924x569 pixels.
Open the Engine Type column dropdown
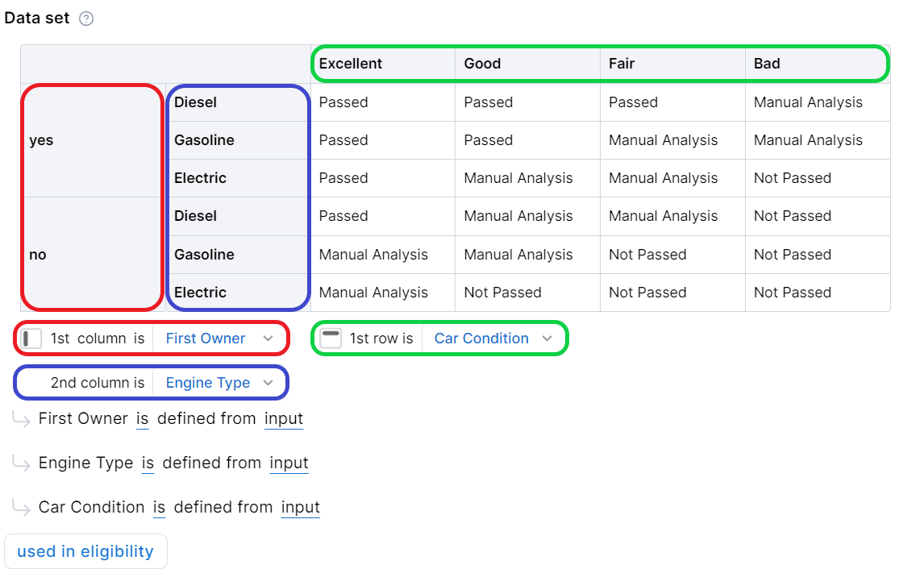pyautogui.click(x=219, y=383)
